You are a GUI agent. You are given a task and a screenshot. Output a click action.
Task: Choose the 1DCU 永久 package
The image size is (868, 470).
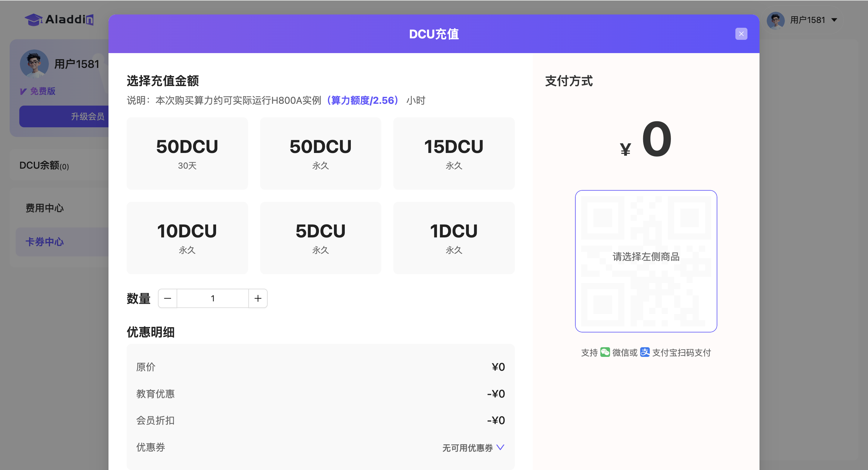pyautogui.click(x=454, y=238)
